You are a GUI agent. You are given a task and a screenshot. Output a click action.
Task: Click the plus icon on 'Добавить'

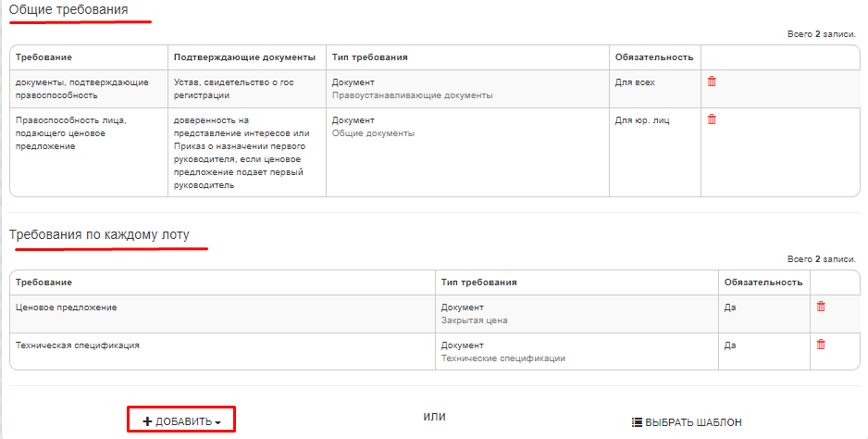click(147, 421)
